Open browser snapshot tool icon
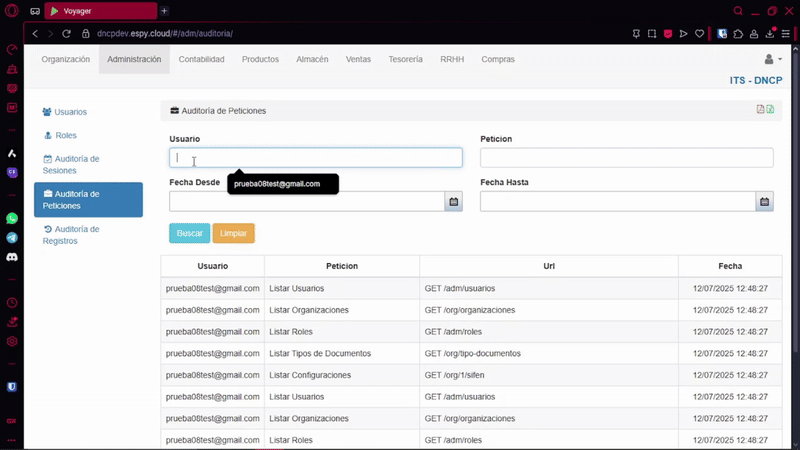The width and height of the screenshot is (800, 450). (651, 33)
